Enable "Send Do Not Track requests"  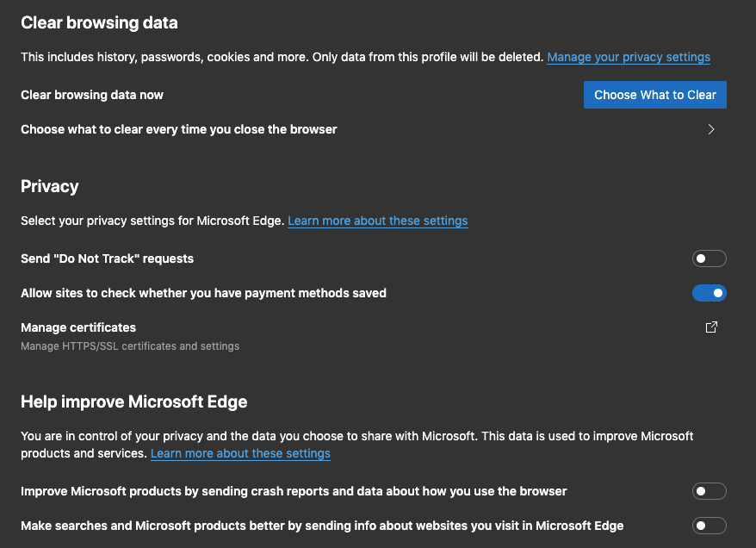tap(709, 258)
